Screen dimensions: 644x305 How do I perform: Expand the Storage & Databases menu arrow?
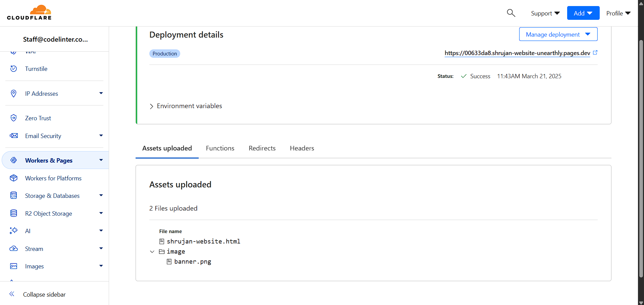[x=101, y=195]
